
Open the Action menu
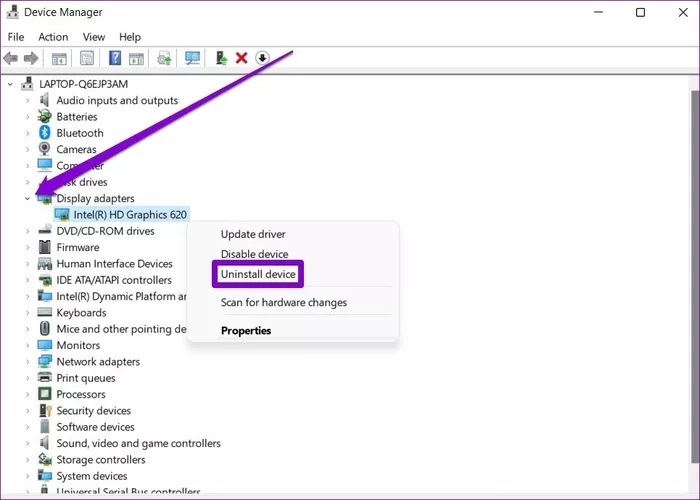click(53, 37)
